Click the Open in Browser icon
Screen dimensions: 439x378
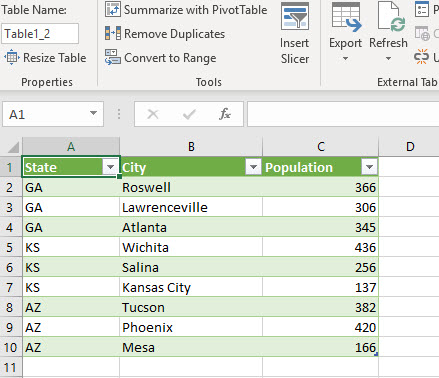[x=422, y=33]
